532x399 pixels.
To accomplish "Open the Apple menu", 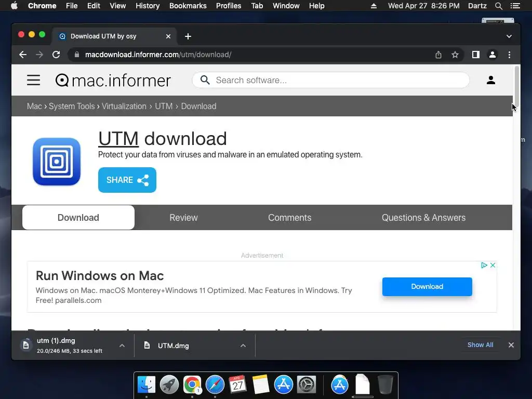I will click(x=14, y=6).
